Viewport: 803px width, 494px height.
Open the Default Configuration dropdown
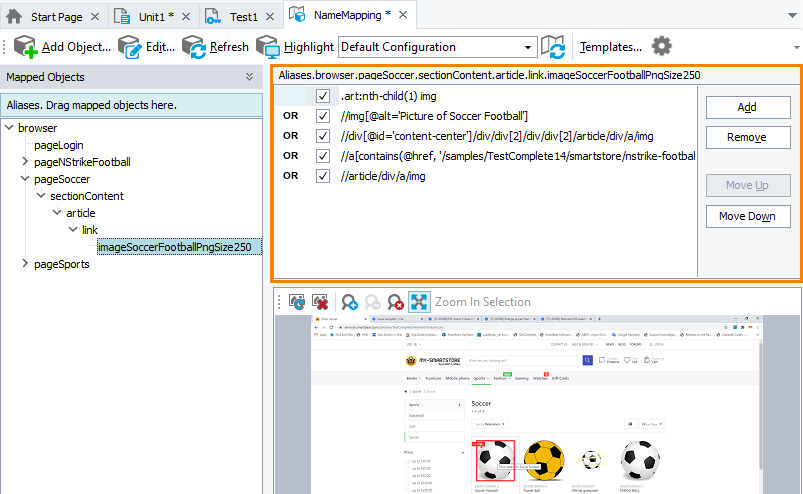pyautogui.click(x=438, y=47)
